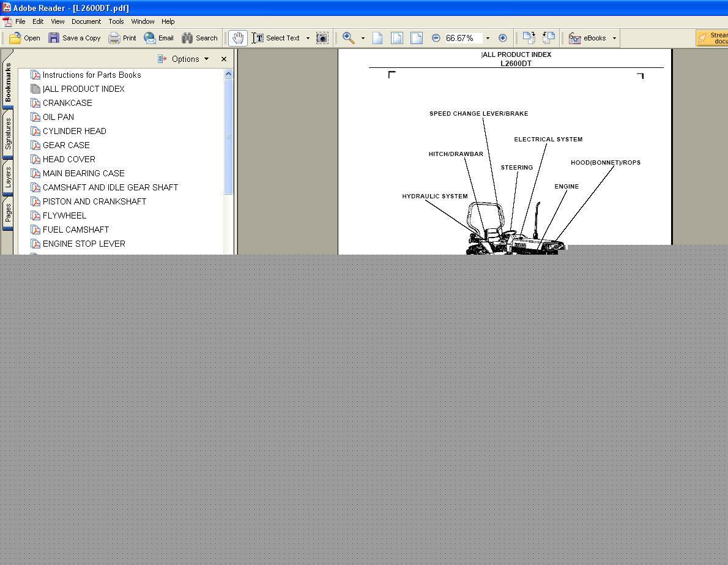Click Adobe Reader title bar icon

(7, 7)
